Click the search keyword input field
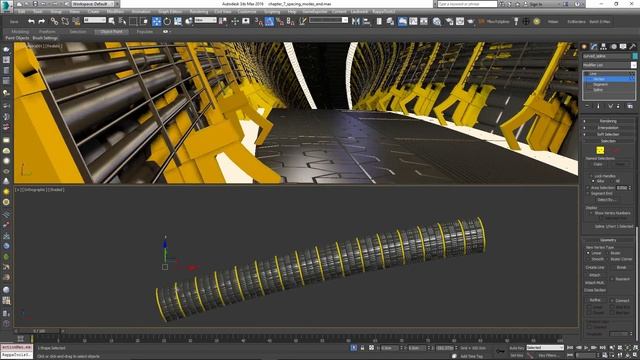The height and width of the screenshot is (360, 640). pos(467,4)
